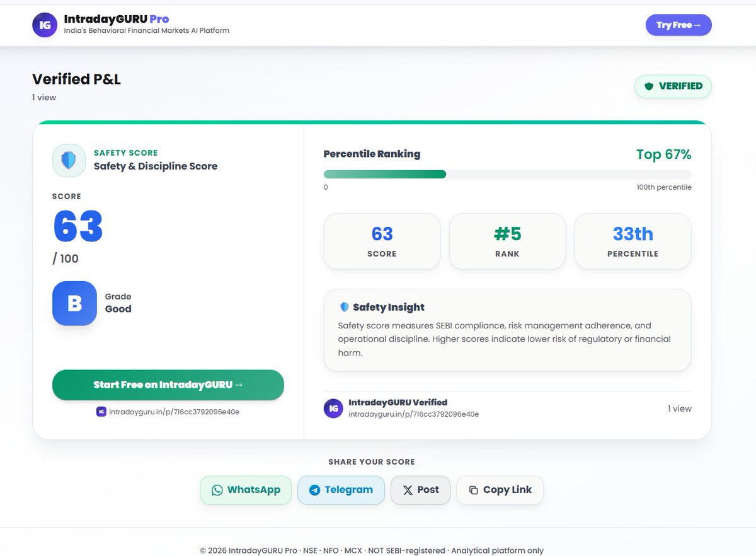Screen dimensions: 756x556
Task: Open the IntradayGURU Pro title link
Action: click(117, 19)
